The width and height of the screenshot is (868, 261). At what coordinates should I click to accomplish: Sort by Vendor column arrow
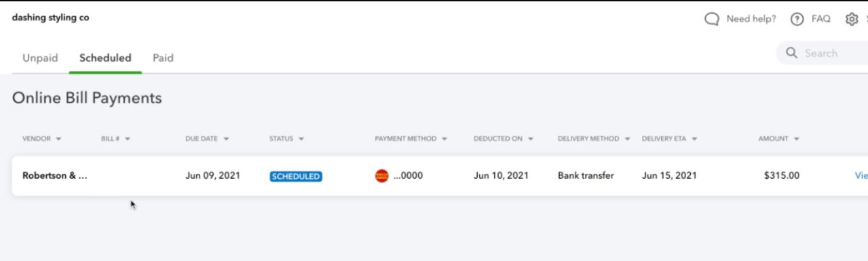click(58, 139)
